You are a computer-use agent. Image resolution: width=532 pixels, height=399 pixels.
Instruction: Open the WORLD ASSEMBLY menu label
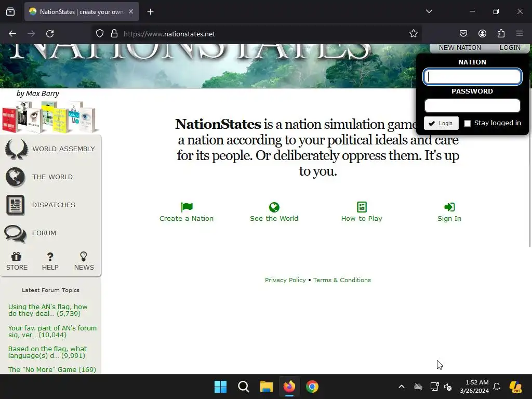63,149
